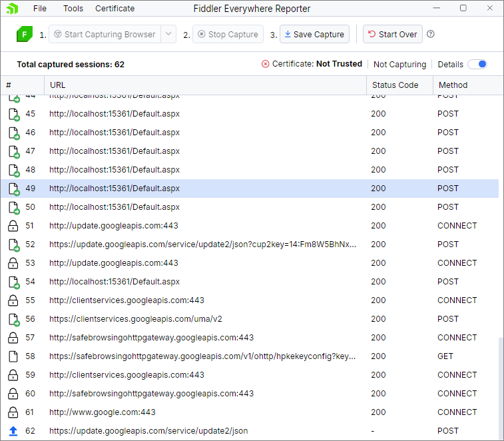Click the Start Over button
The width and height of the screenshot is (504, 441).
pyautogui.click(x=392, y=34)
